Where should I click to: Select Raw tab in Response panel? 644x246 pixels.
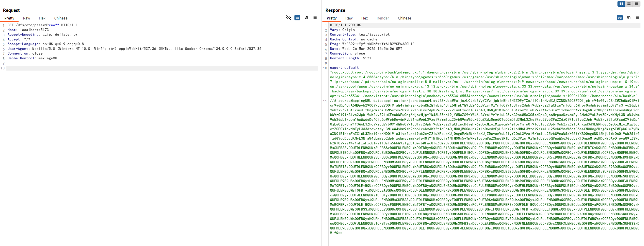349,18
